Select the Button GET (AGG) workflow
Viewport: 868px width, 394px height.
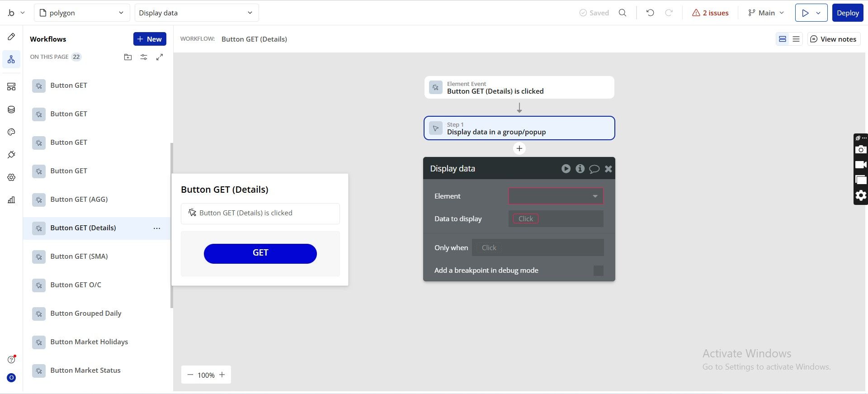click(x=97, y=199)
